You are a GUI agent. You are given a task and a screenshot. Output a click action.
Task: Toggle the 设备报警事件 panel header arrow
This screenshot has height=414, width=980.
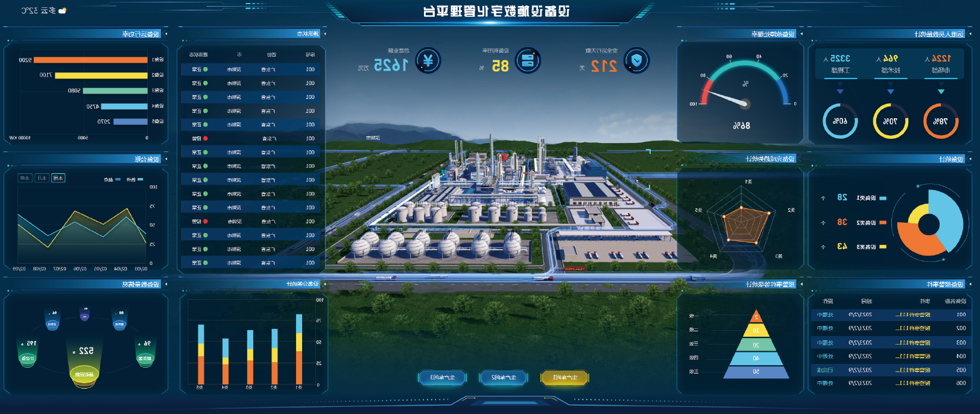(970, 284)
